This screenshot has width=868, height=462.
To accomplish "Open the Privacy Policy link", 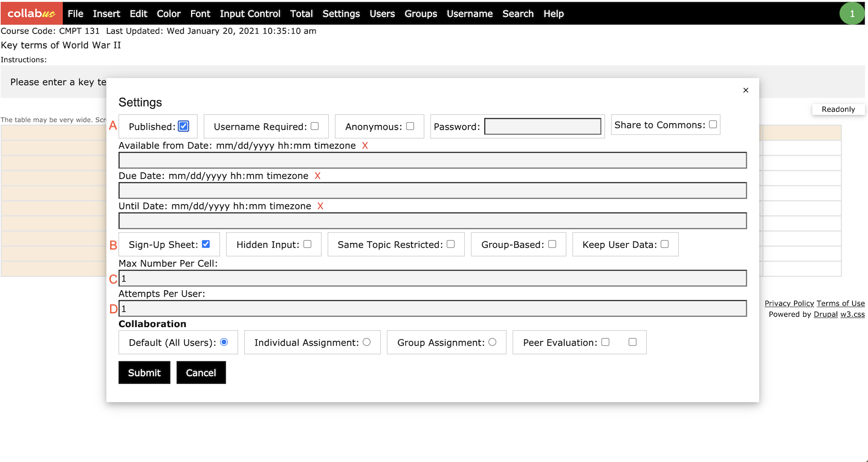I will click(789, 303).
